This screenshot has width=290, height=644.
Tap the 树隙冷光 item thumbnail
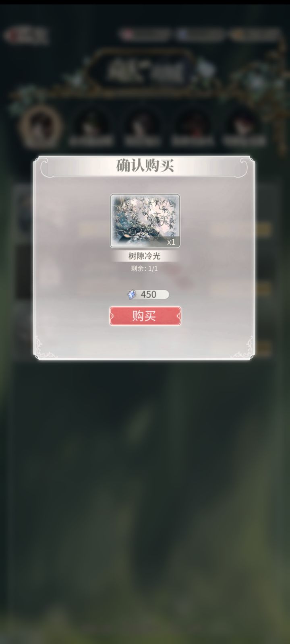[x=145, y=221]
